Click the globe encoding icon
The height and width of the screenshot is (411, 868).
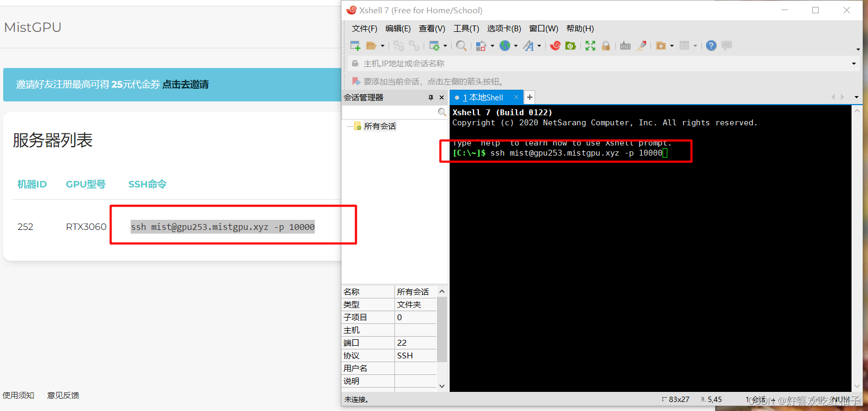(x=505, y=46)
